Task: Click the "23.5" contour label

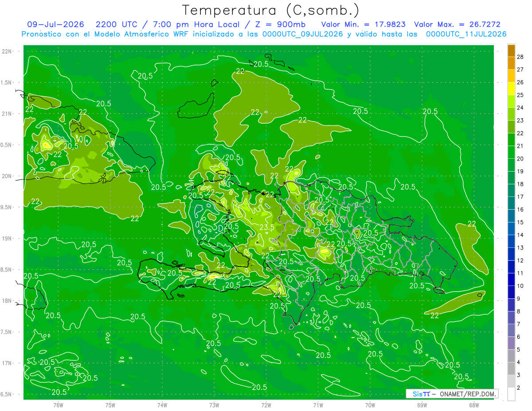Action: [x=266, y=227]
